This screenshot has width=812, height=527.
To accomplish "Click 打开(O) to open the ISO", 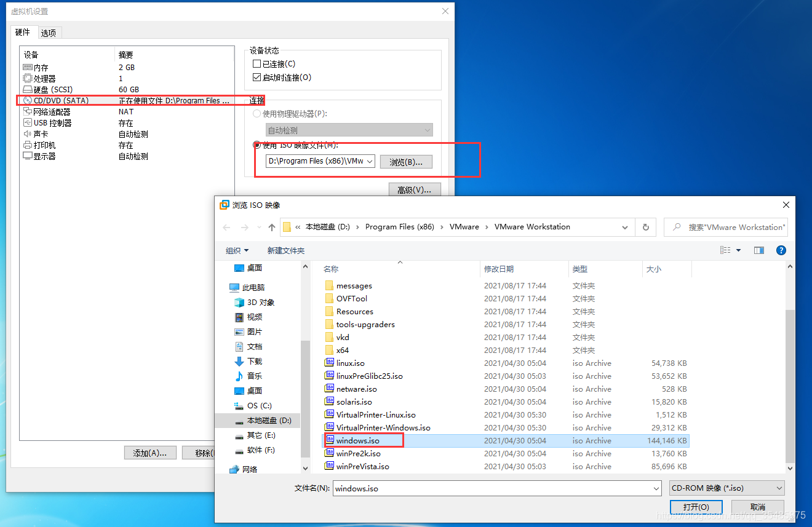I will (x=696, y=507).
